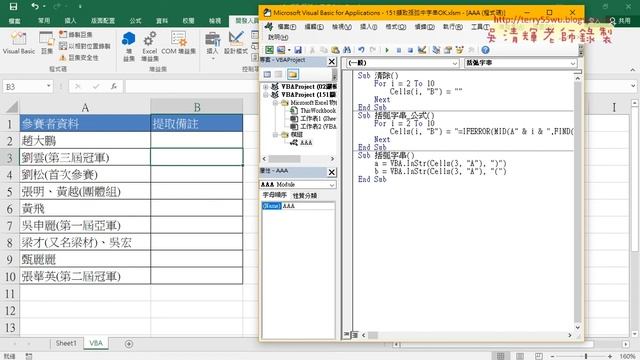Screen dimensions: 640x360
Task: Toggle Folders view icon in the Project Explorer
Action: (292, 74)
